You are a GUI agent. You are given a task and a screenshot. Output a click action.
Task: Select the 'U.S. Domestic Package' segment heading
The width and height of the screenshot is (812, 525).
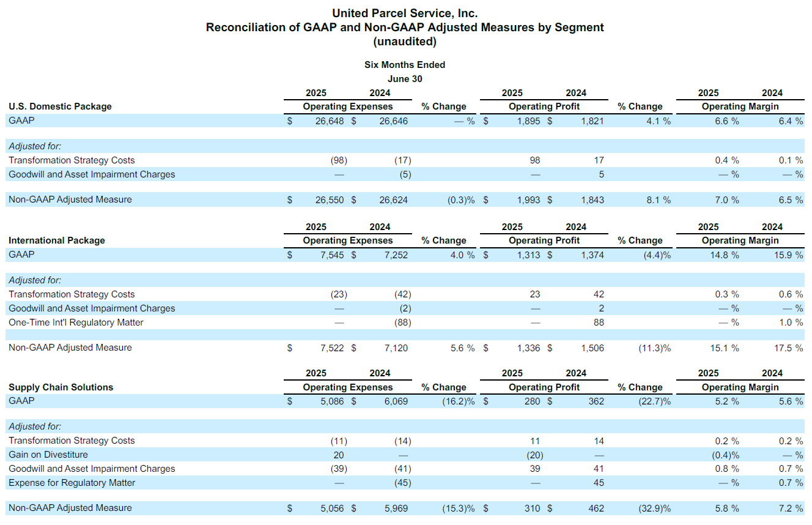pos(60,106)
